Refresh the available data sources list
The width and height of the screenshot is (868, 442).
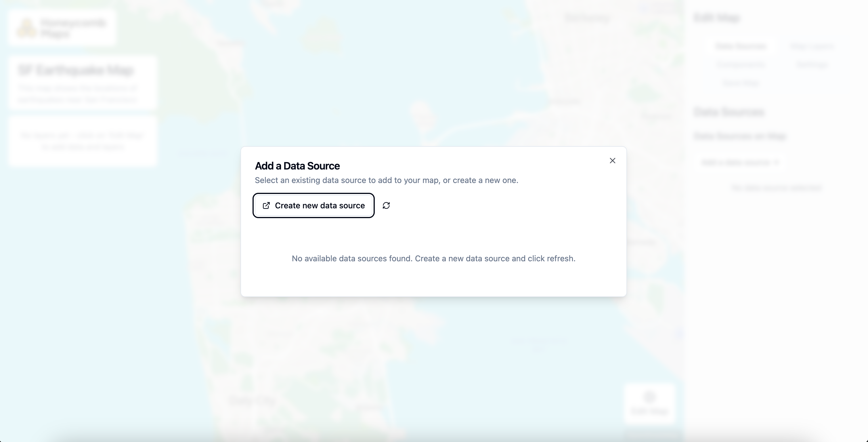tap(386, 205)
